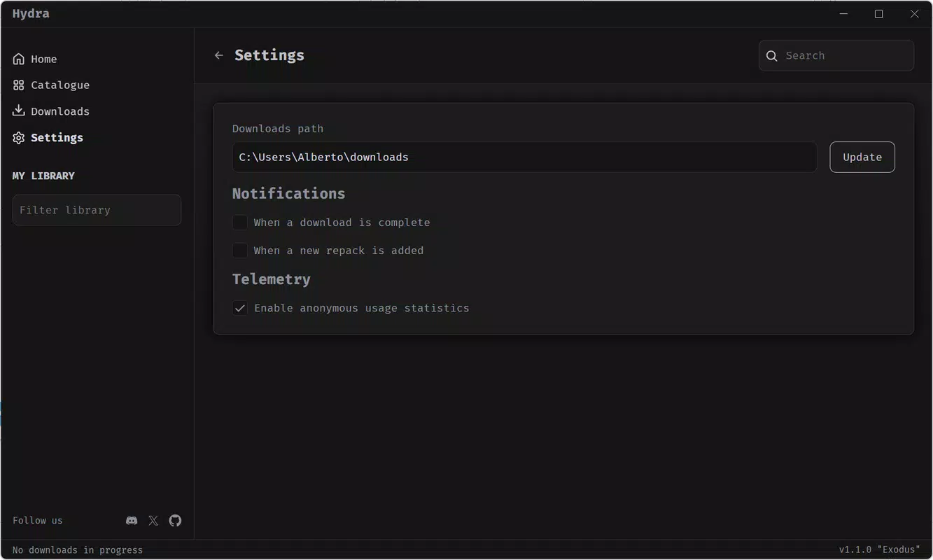Disable anonymous usage statistics checkbox
This screenshot has width=933, height=560.
coord(240,308)
